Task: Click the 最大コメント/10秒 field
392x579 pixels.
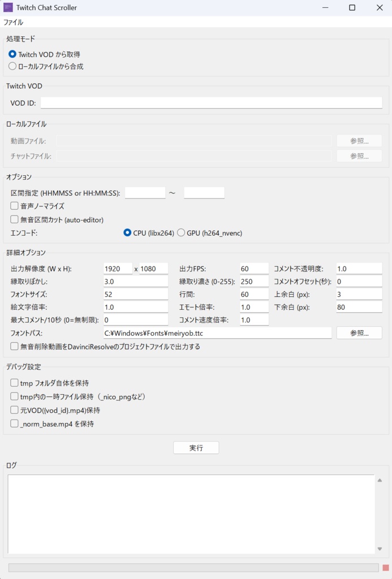Action: [136, 320]
